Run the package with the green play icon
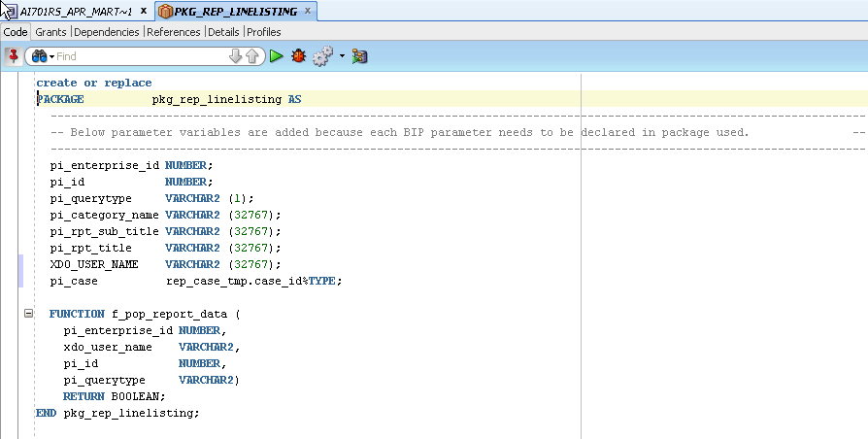Viewport: 868px width, 439px height. click(x=277, y=56)
